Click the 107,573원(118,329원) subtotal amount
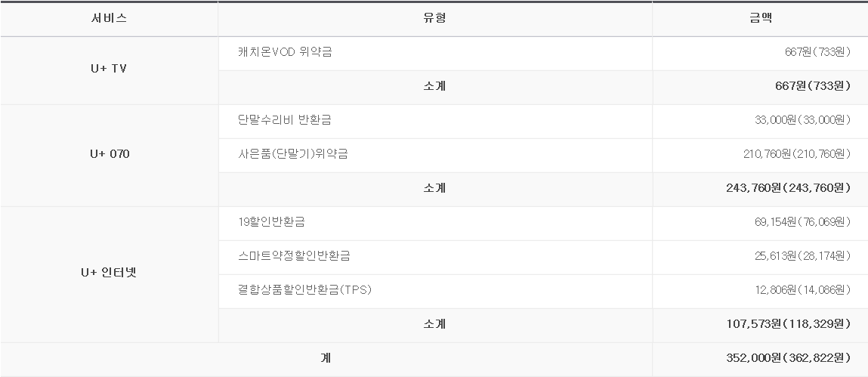Screen dimensions: 868x377 [x=788, y=324]
